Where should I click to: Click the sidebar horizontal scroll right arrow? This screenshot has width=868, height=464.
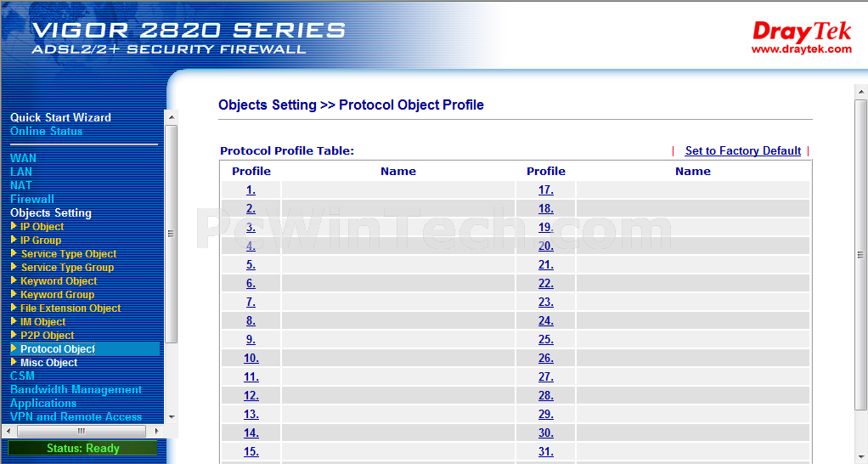pyautogui.click(x=156, y=431)
